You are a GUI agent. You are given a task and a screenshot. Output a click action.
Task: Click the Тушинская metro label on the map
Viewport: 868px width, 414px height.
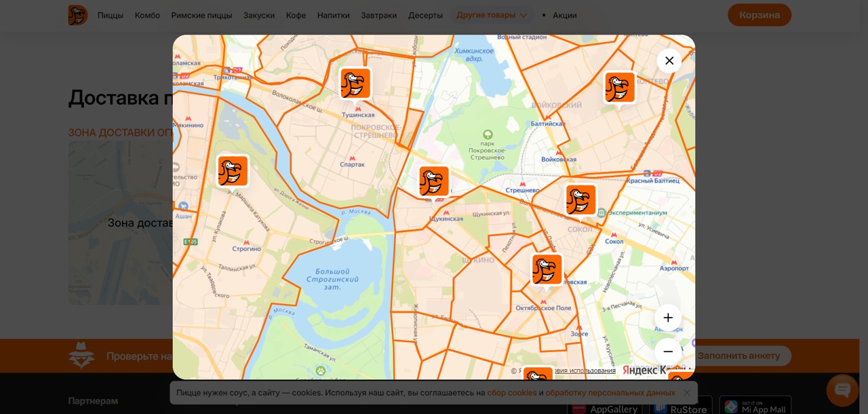click(x=358, y=115)
